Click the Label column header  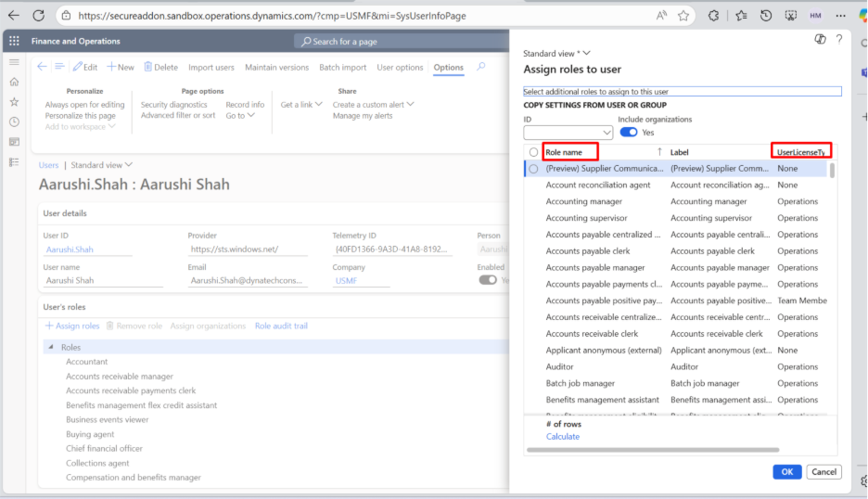679,152
